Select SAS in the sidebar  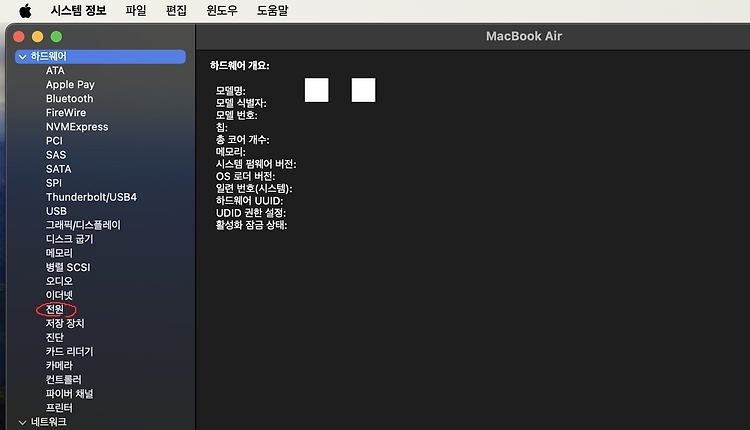tap(56, 155)
